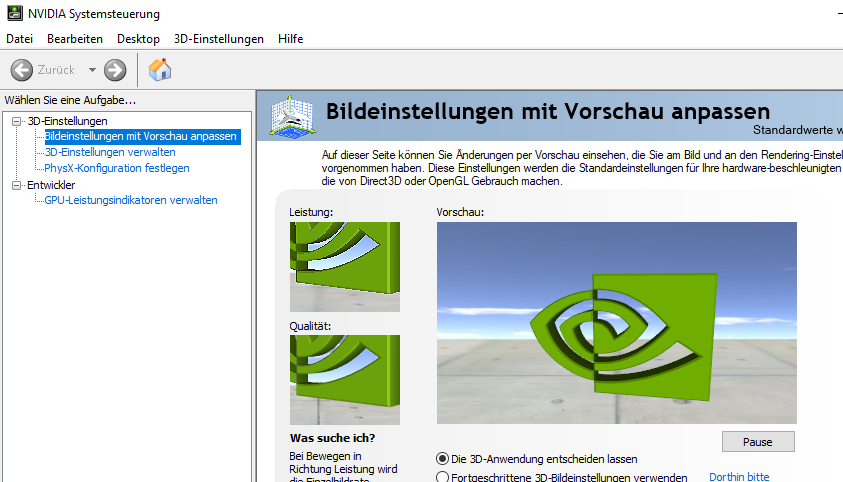Go back with the Zurück arrow button
This screenshot has height=482, width=843.
22,70
